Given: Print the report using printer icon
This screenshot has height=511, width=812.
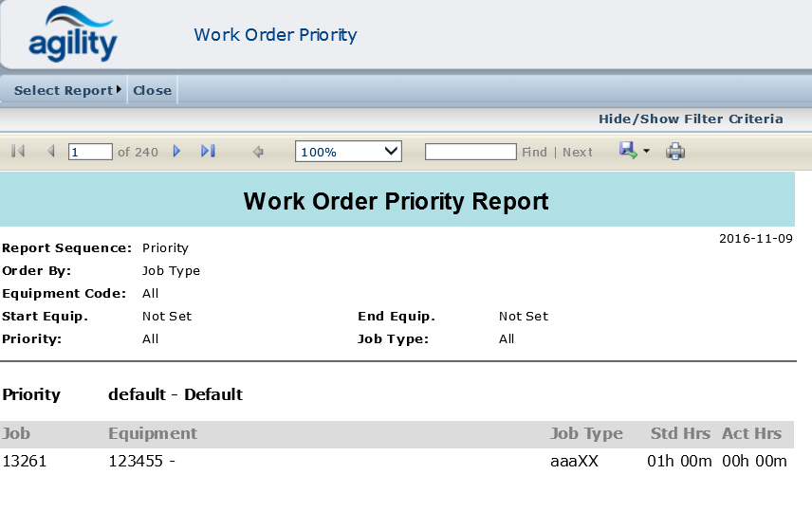Looking at the screenshot, I should (x=674, y=152).
